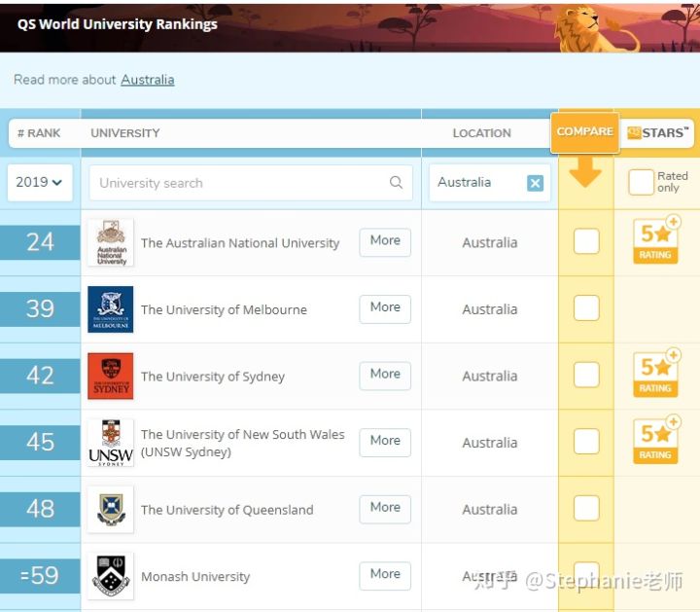The height and width of the screenshot is (612, 700).
Task: Open The University of New South Wales name
Action: click(243, 443)
